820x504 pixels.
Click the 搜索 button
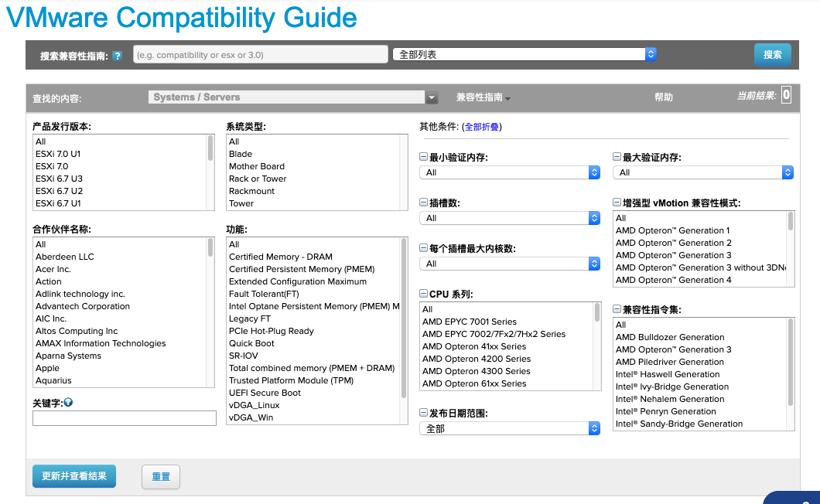pyautogui.click(x=772, y=54)
